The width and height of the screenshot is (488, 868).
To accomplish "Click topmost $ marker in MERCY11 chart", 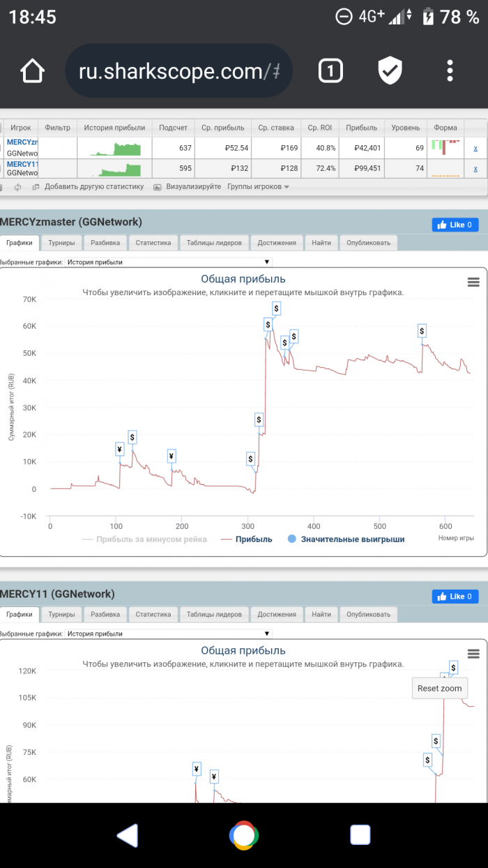I will (x=453, y=668).
